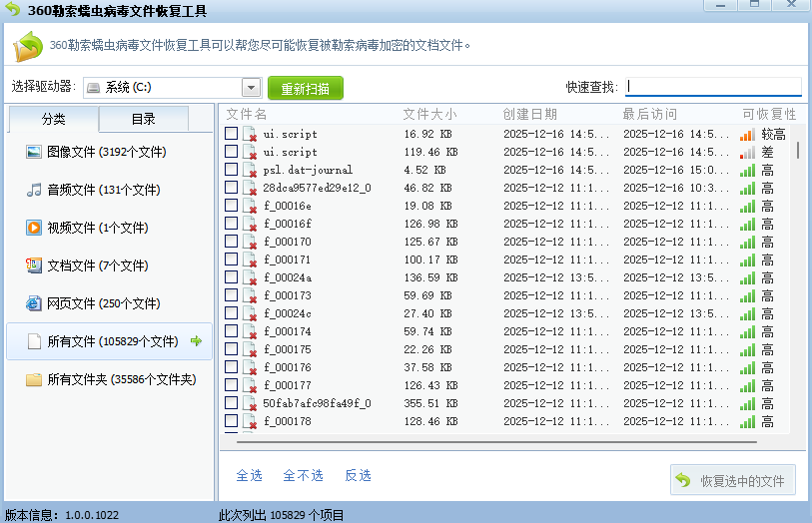Click the green arrow beside 所有文件
This screenshot has width=812, height=523.
(196, 341)
